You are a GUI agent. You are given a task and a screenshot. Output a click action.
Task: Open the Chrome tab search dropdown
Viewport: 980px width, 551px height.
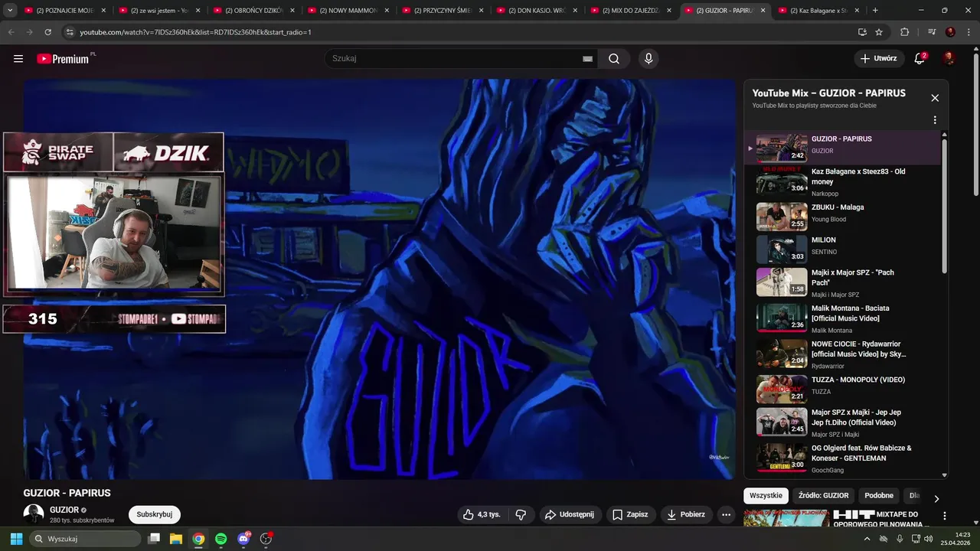coord(10,11)
